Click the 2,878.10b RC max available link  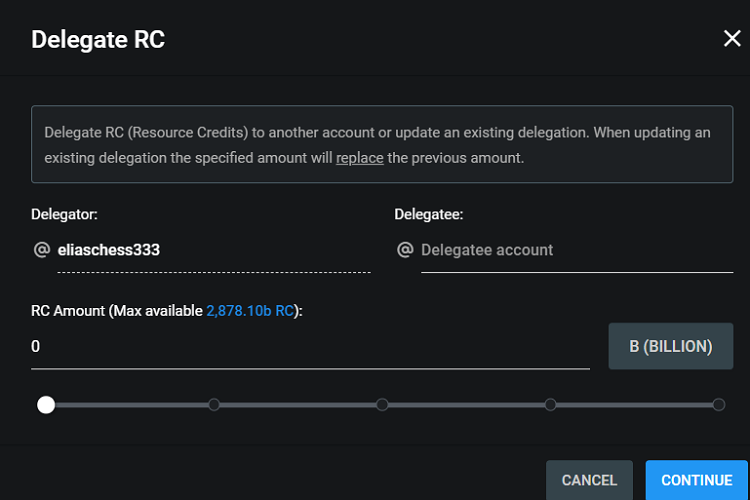point(251,311)
